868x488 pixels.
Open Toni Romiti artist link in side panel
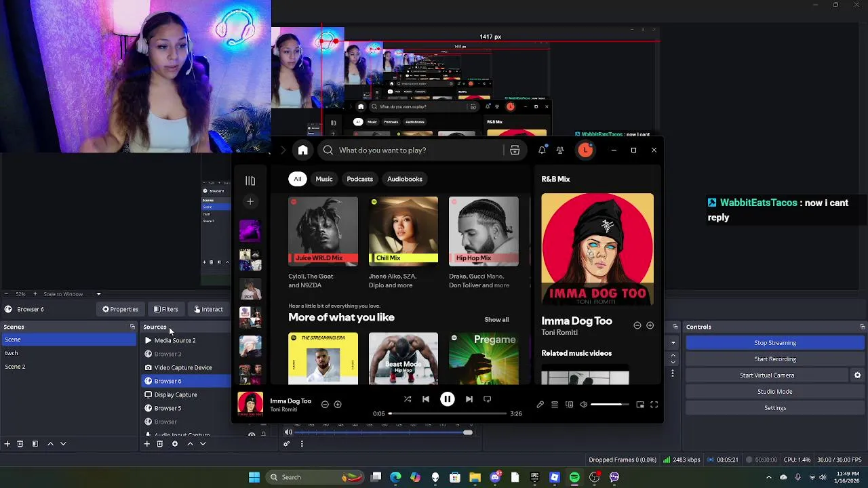tap(559, 332)
